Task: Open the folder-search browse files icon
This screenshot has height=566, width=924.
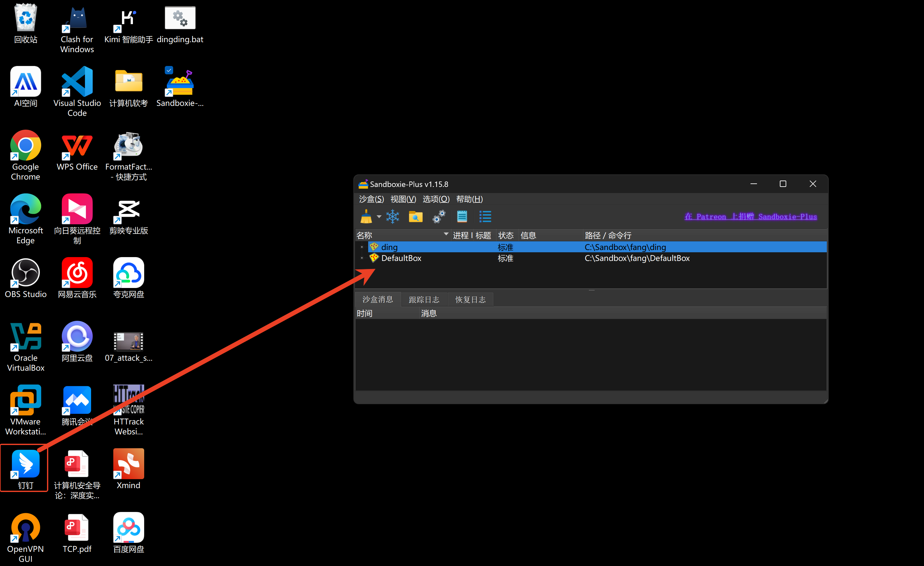Action: (415, 217)
